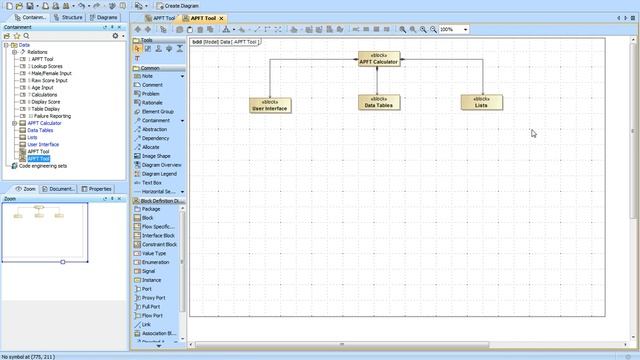Open project using the folder icon

tap(19, 6)
